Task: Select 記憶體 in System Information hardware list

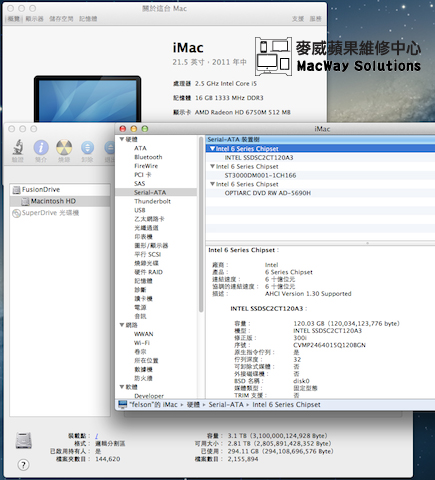Action: point(143,281)
